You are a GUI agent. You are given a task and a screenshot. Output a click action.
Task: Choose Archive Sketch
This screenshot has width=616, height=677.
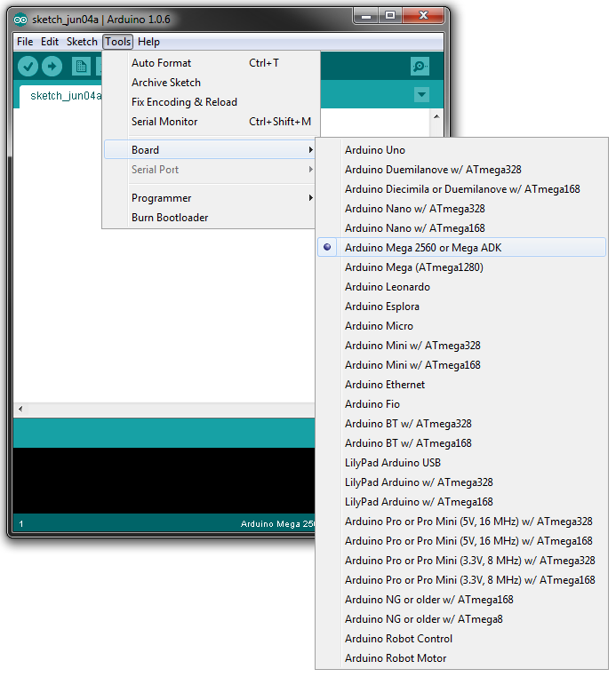point(211,83)
